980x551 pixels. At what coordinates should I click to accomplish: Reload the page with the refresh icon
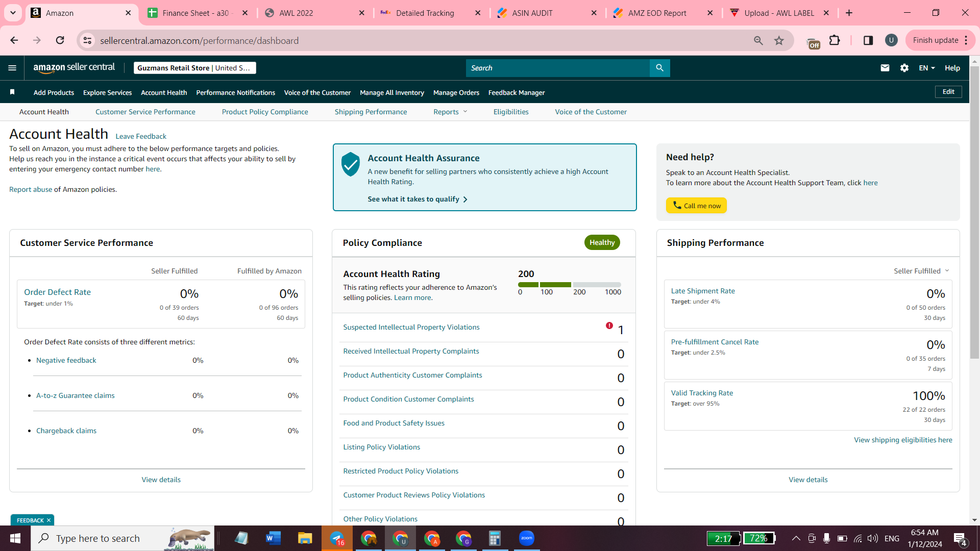60,40
